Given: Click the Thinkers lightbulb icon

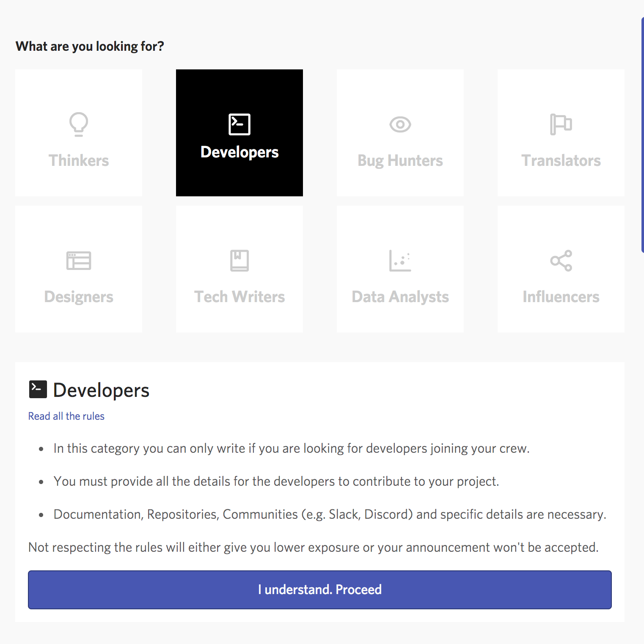Looking at the screenshot, I should (x=79, y=124).
